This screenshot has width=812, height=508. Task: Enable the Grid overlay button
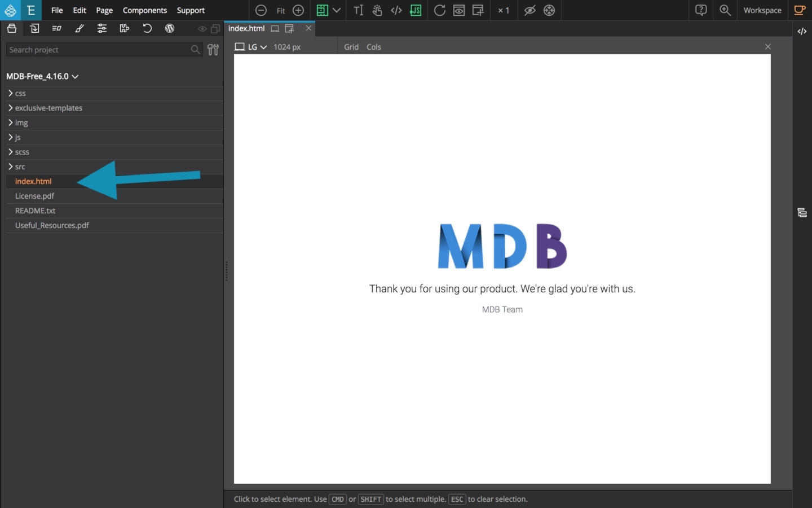351,47
